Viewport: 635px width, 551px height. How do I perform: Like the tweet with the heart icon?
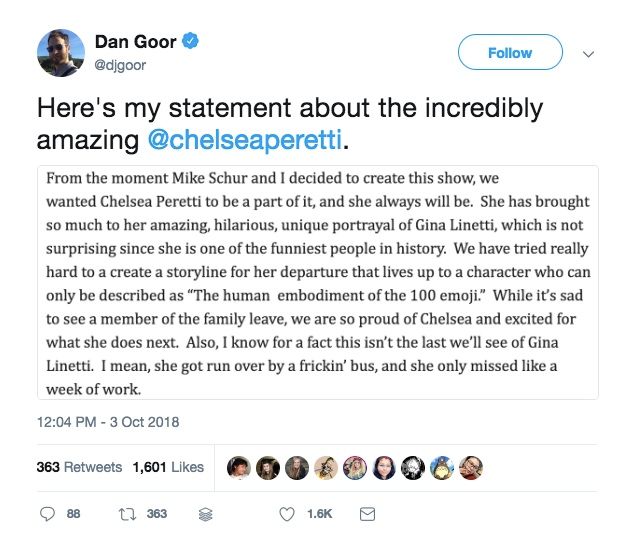[286, 514]
